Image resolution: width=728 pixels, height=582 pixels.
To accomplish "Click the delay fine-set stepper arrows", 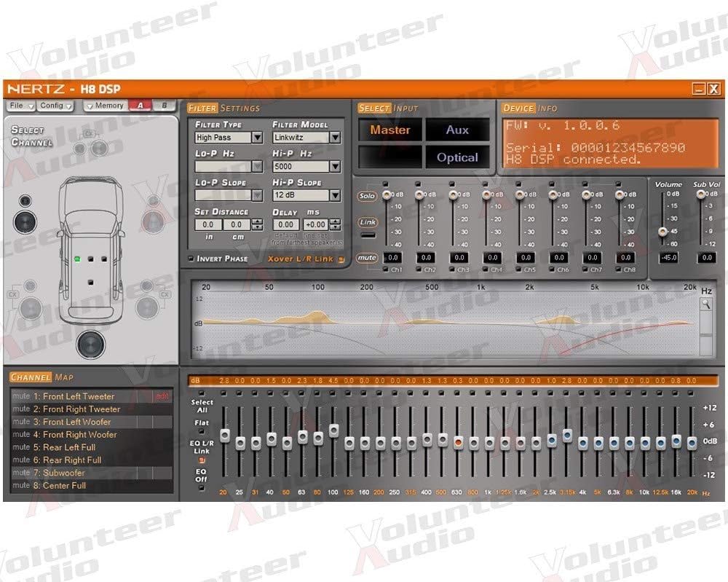I will 336,225.
